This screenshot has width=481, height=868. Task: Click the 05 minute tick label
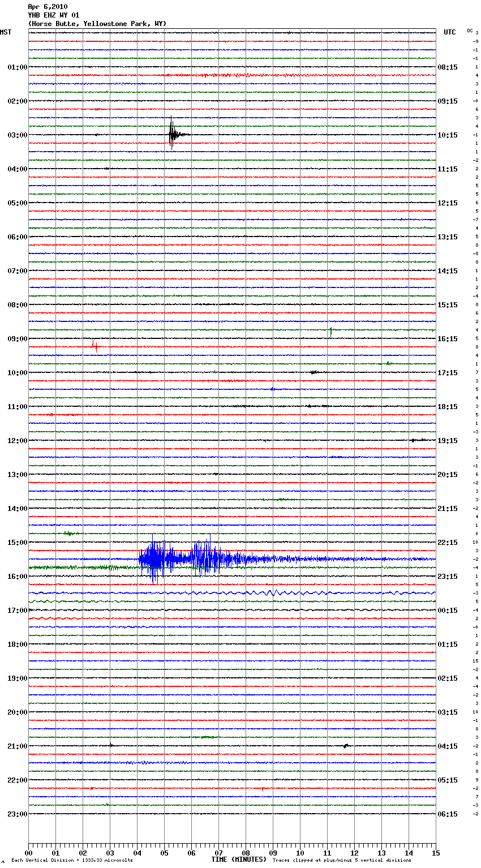[164, 853]
